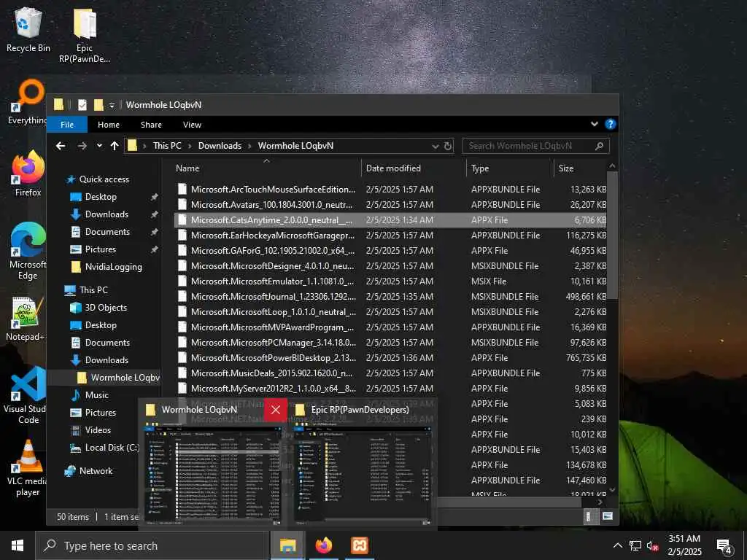Expand the ribbon with the chevron

coord(594,124)
